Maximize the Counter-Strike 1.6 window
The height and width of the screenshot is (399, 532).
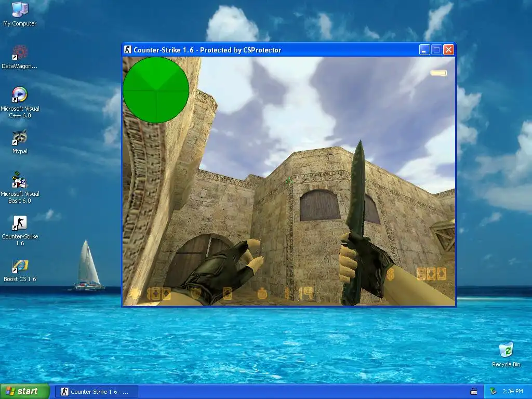pos(436,50)
